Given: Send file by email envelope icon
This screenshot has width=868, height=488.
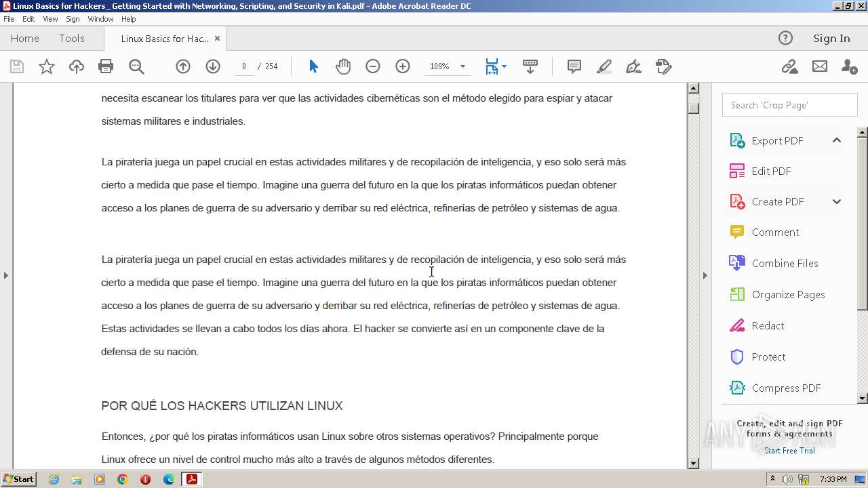Looking at the screenshot, I should pos(820,66).
